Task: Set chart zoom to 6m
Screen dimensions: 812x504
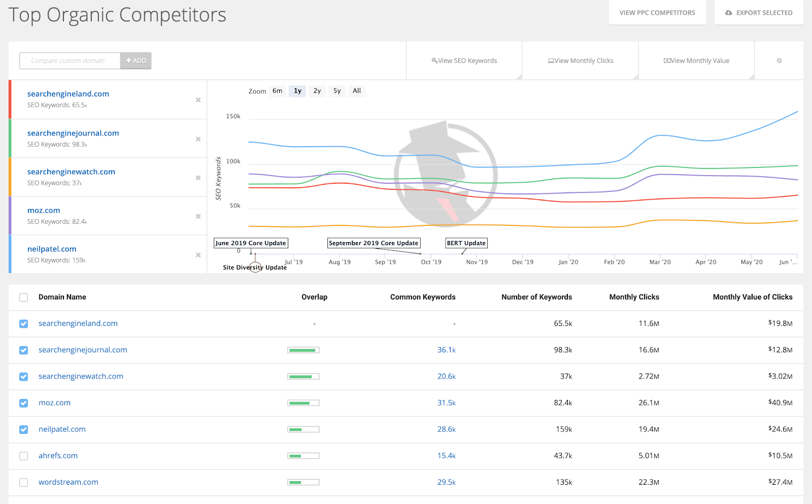Action: point(277,91)
